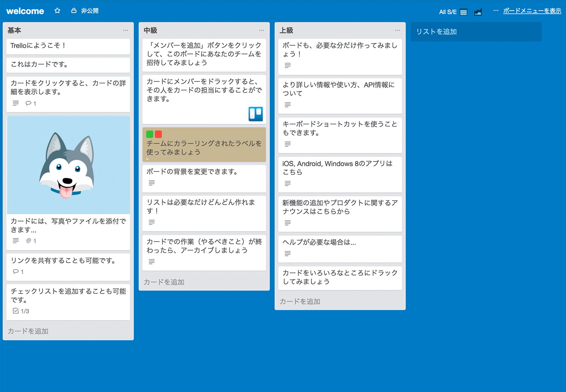The height and width of the screenshot is (392, 566).
Task: Open the カードをいろいろなところにドラック card
Action: point(340,278)
